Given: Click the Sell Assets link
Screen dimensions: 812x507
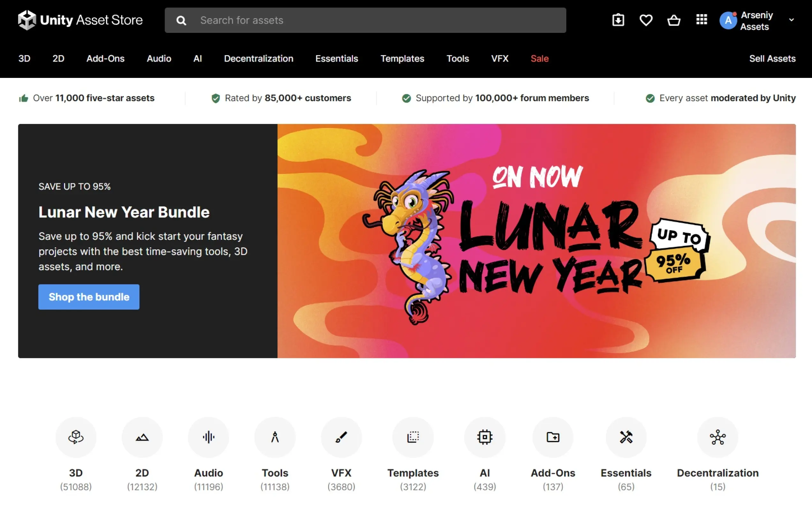Looking at the screenshot, I should (x=772, y=59).
